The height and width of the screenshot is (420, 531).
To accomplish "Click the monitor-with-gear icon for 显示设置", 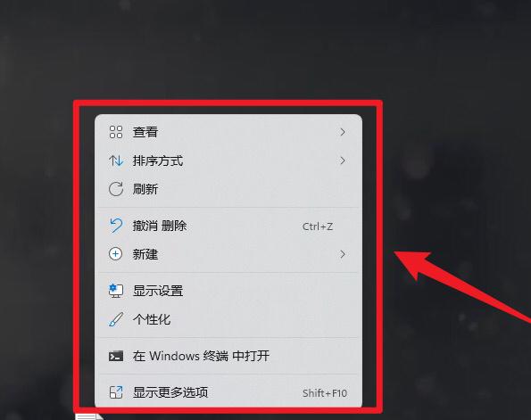I will click(116, 291).
